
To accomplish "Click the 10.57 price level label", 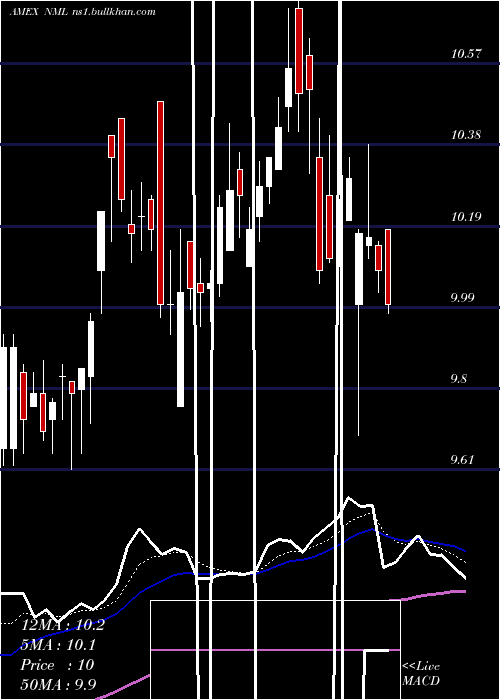I will pos(467,54).
